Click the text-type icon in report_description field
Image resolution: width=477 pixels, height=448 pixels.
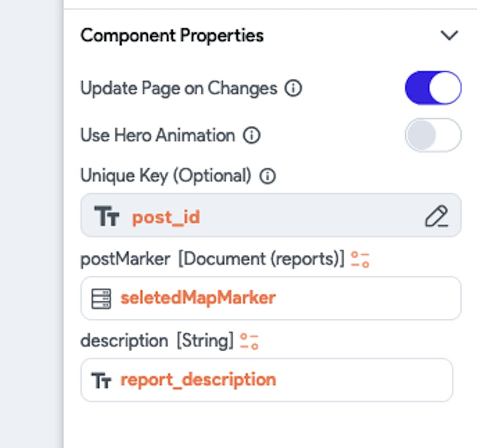pyautogui.click(x=101, y=381)
